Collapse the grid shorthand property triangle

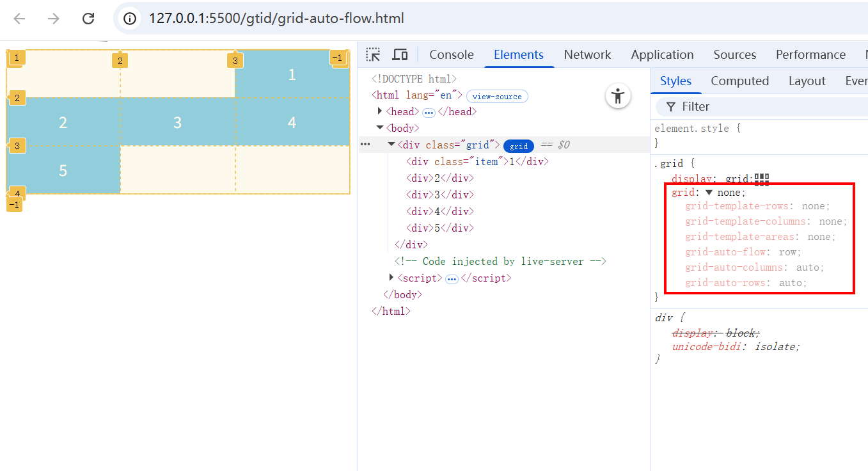709,193
